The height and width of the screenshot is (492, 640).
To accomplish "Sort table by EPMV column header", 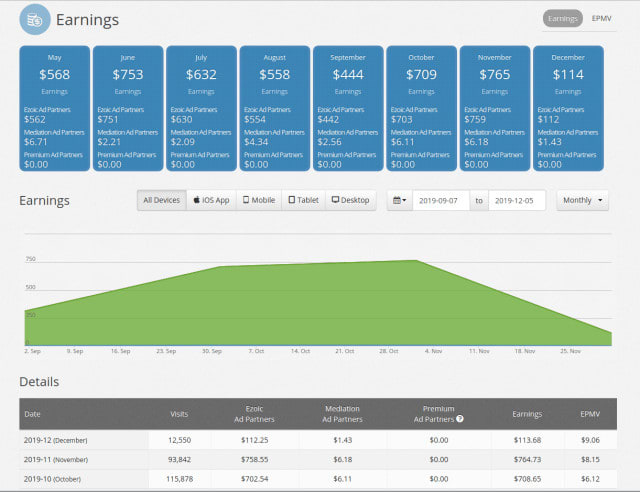I will click(x=591, y=413).
